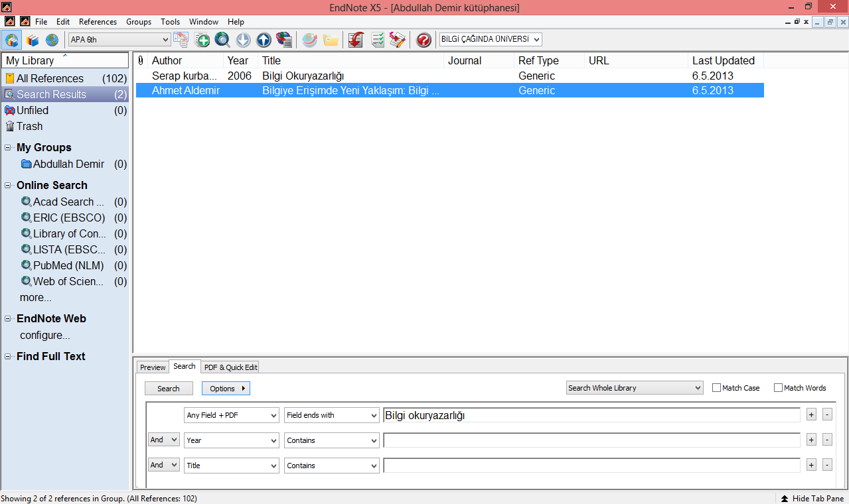The image size is (849, 504).
Task: Collapse the EndNote Web section
Action: click(9, 319)
